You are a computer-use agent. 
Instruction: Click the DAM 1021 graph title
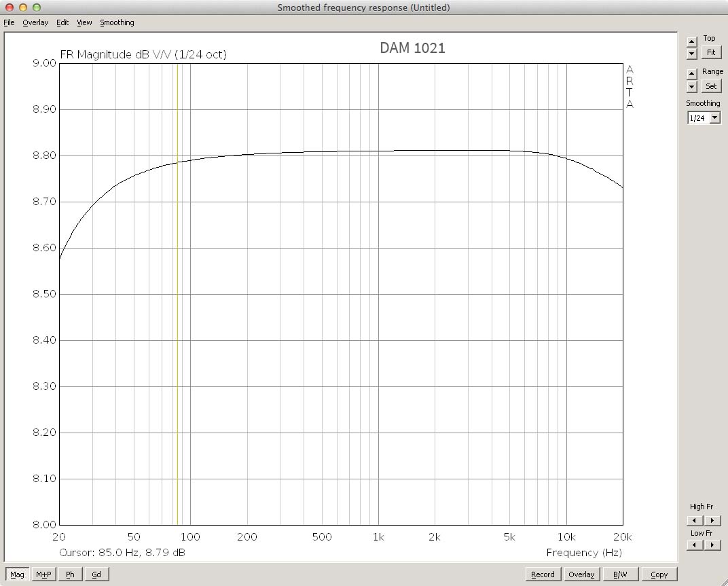pyautogui.click(x=412, y=48)
